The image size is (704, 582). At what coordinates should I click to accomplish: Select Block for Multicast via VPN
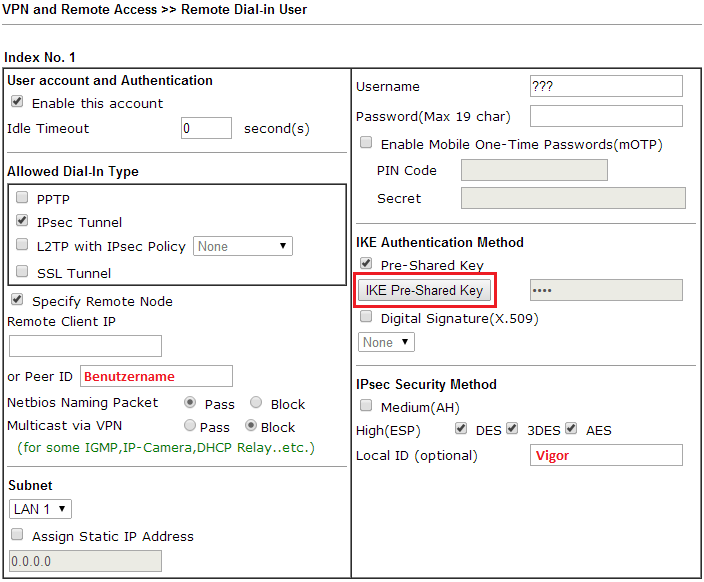pos(251,425)
